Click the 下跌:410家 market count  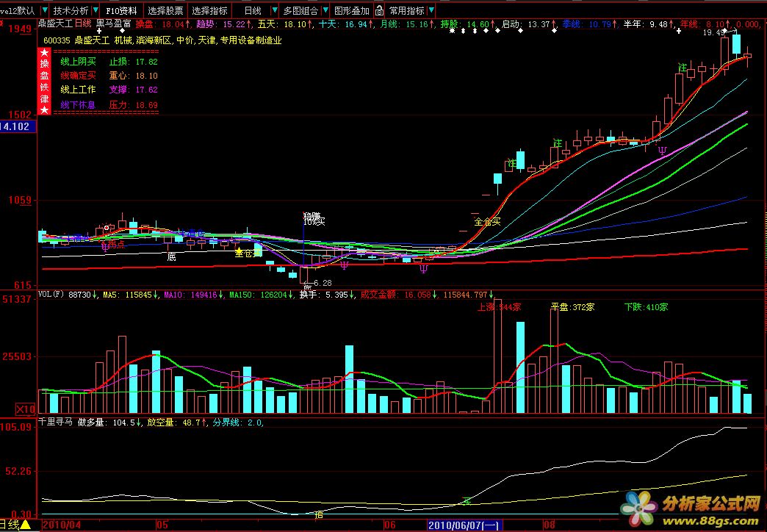click(647, 307)
